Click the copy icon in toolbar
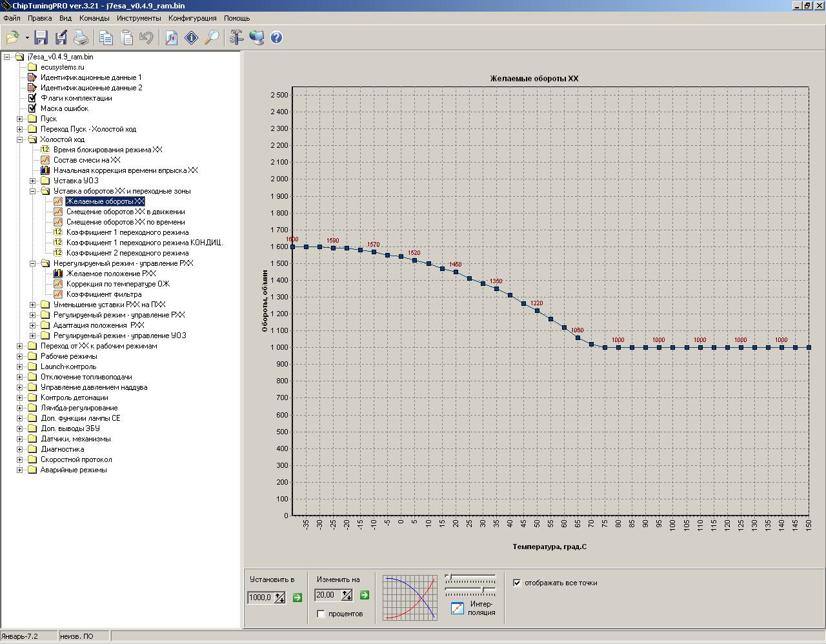Viewport: 826px width, 644px height. click(106, 38)
